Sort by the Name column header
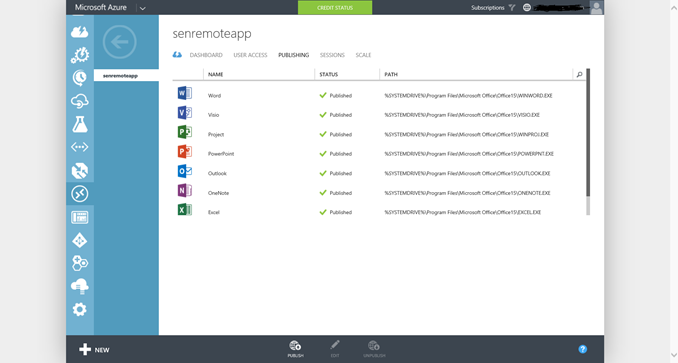 point(215,74)
